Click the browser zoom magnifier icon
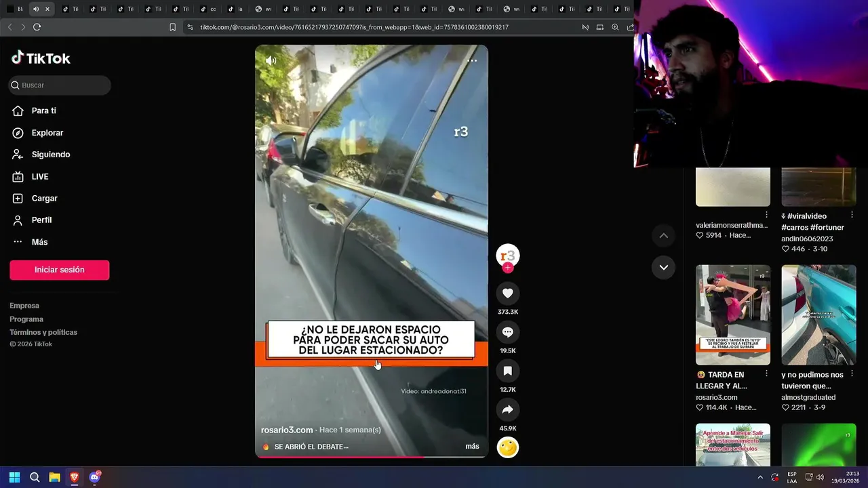 click(615, 27)
